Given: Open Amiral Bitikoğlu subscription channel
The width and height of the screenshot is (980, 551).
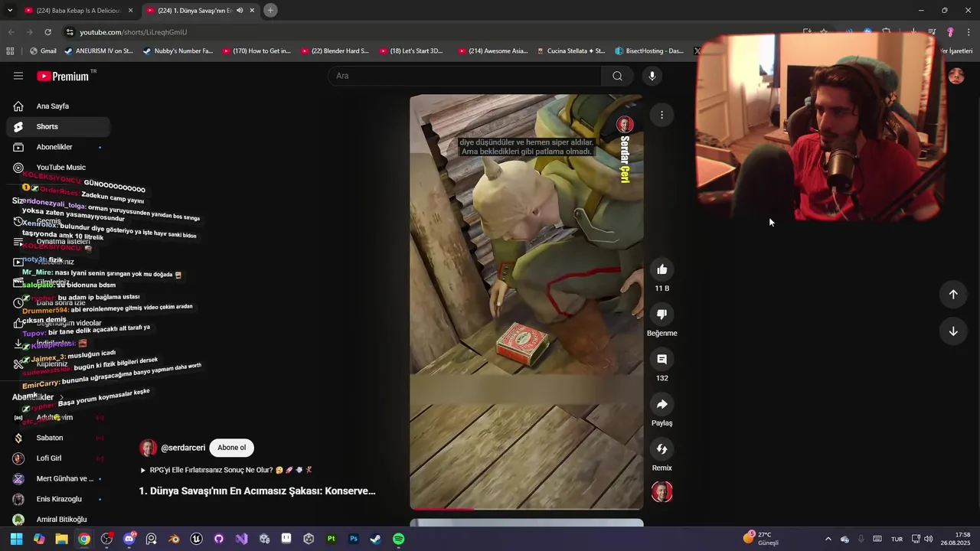Looking at the screenshot, I should pyautogui.click(x=57, y=520).
